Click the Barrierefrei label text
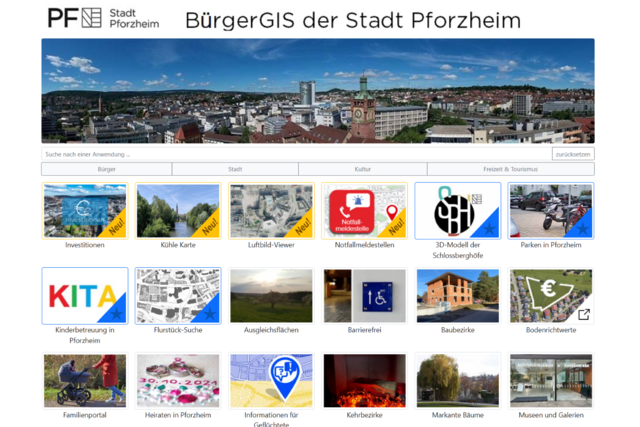This screenshot has height=427, width=640. tap(364, 330)
